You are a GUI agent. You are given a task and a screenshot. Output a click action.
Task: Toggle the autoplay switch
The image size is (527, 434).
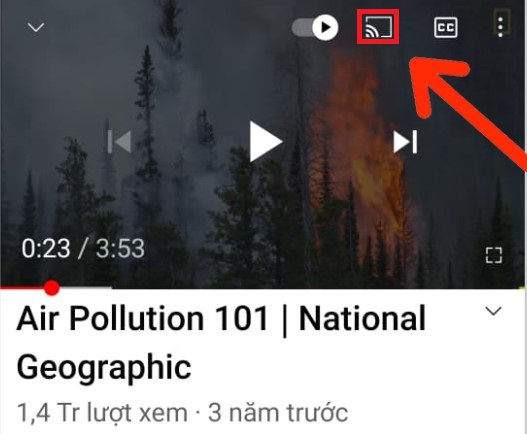(x=315, y=27)
